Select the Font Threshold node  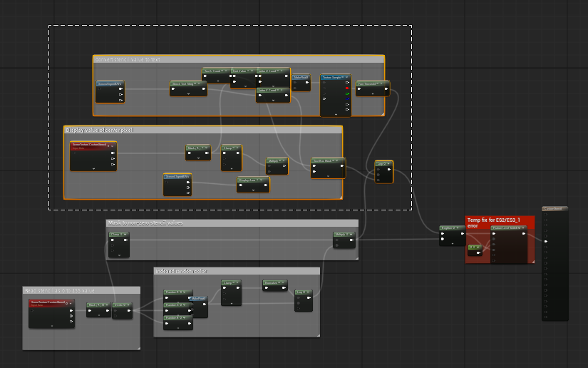coord(373,88)
